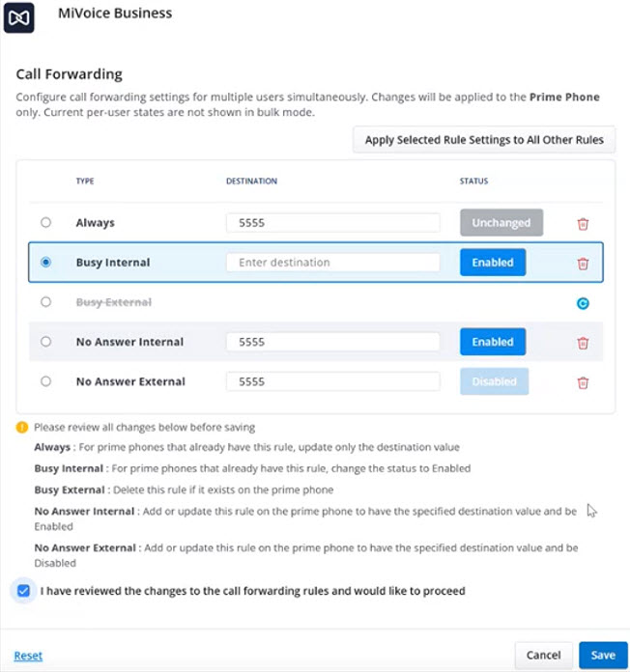Uncheck the reviewed changes confirmation checkbox
The width and height of the screenshot is (630, 672).
click(x=23, y=591)
